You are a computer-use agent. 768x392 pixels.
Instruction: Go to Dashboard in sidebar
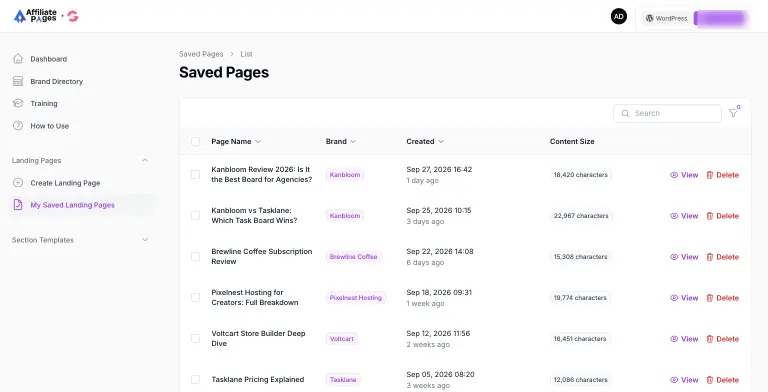tap(48, 59)
